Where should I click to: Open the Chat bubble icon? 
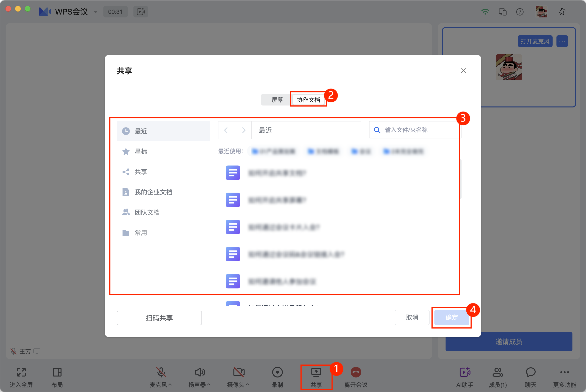click(531, 372)
